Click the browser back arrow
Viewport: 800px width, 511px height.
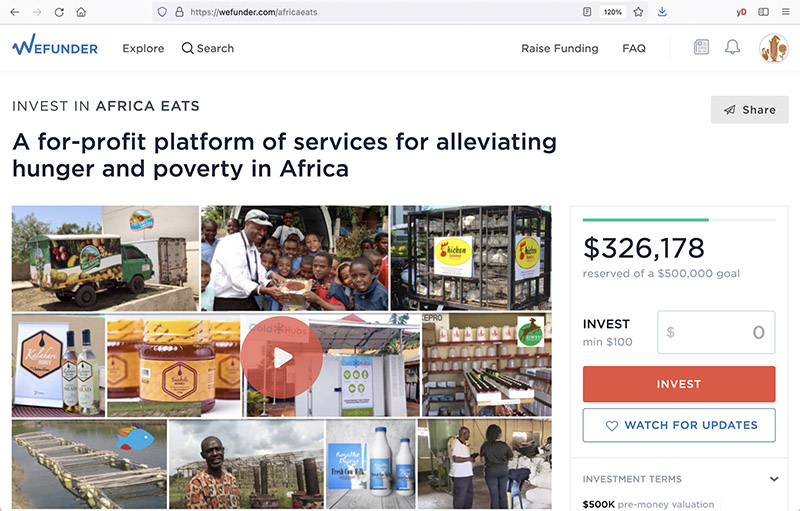tap(15, 12)
